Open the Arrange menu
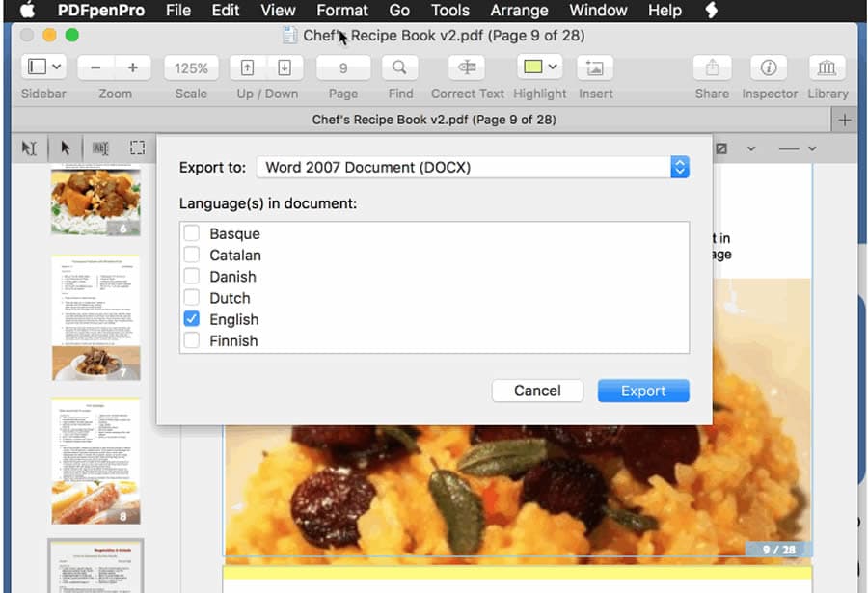 (519, 10)
